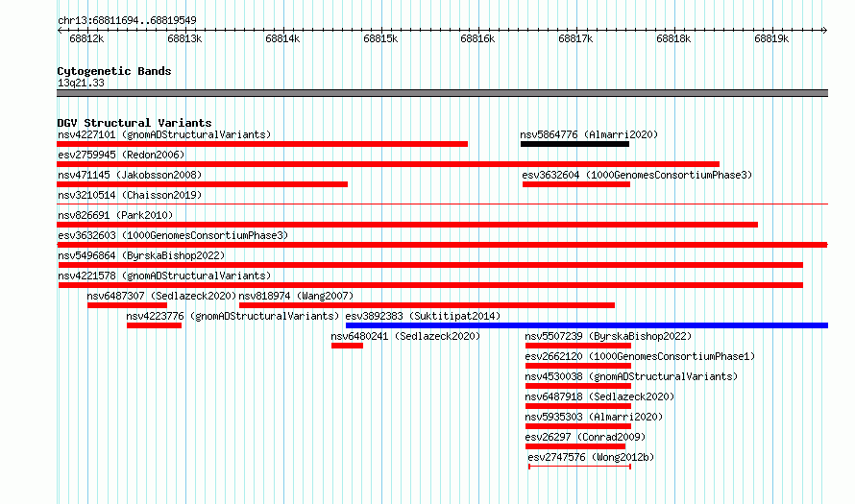Click the nsv818974 (Wang2007) label
Viewport: 855px width, 504px height.
(x=296, y=296)
